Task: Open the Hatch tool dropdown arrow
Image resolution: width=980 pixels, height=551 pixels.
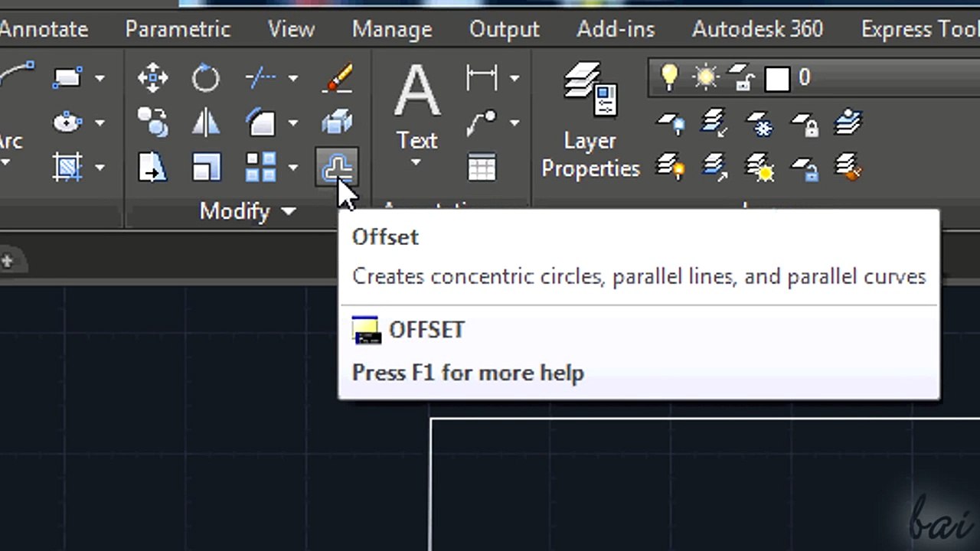Action: (100, 168)
